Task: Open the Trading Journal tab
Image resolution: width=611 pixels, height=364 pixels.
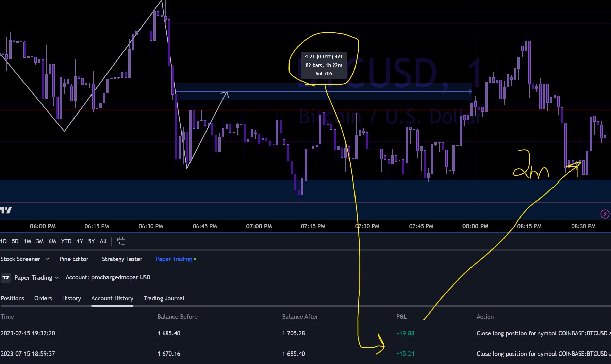Action: [164, 298]
